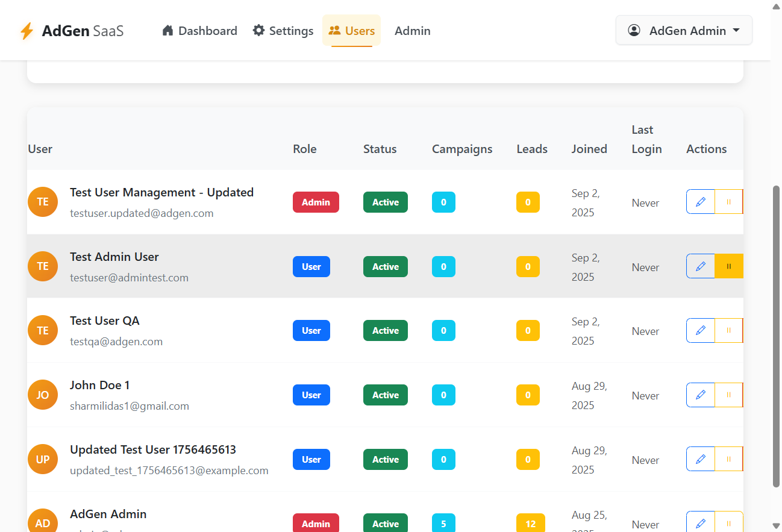
Task: Select the UP avatar of Updated Test User
Action: click(x=43, y=459)
